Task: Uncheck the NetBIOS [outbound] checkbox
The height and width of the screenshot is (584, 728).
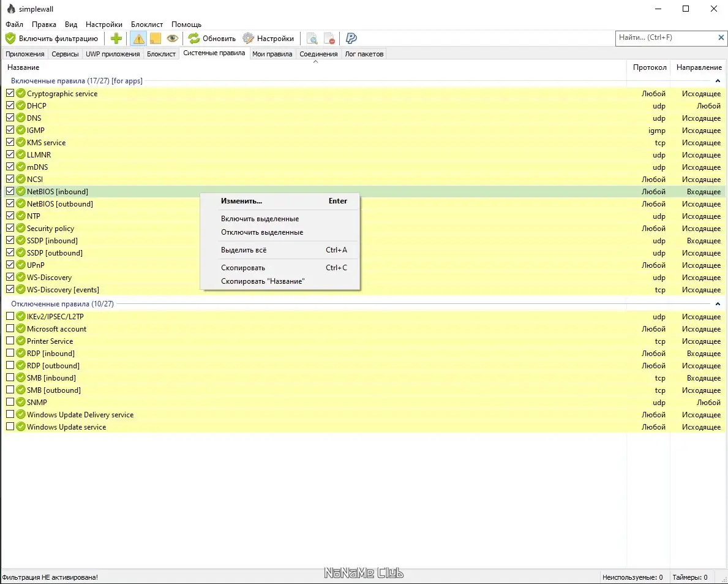Action: [x=10, y=203]
